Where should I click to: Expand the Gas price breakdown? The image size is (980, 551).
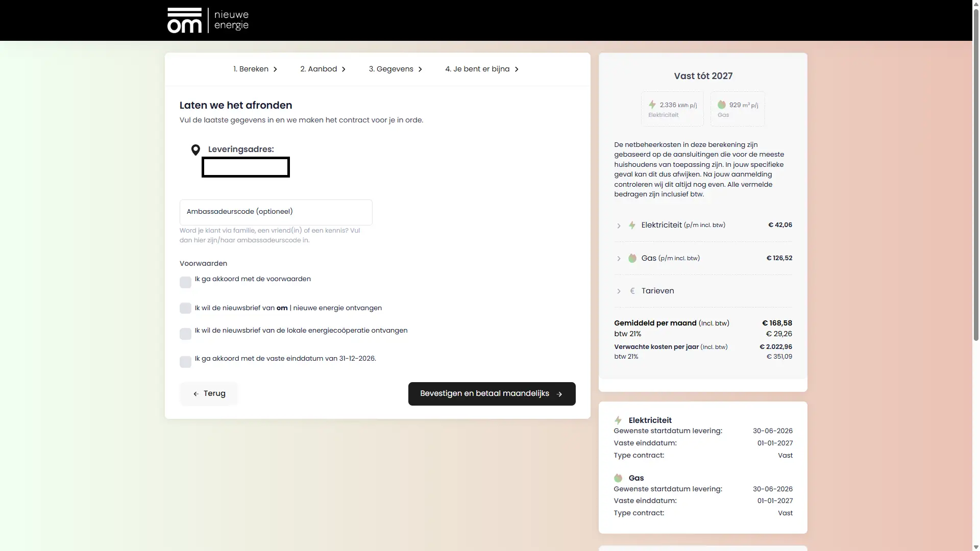pos(619,259)
